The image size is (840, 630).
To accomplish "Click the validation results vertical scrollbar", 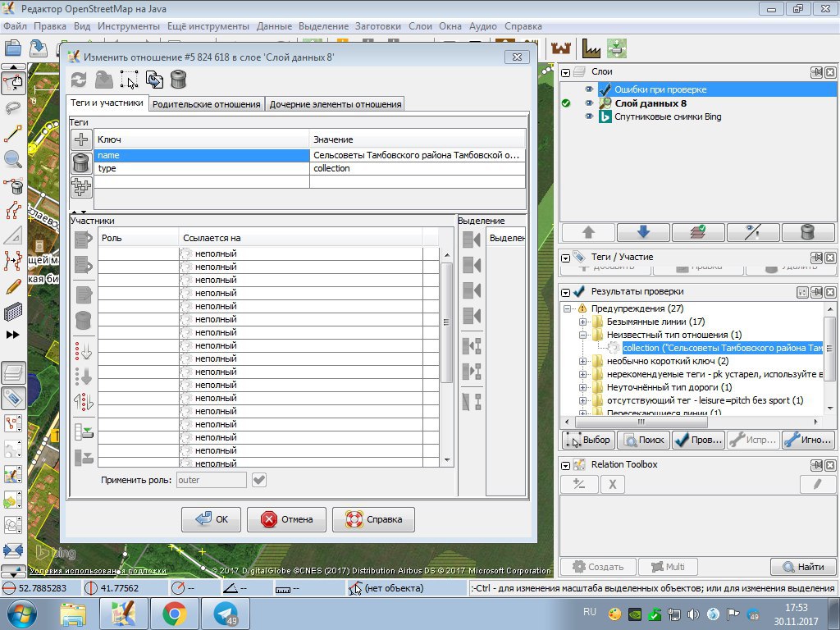I will click(829, 348).
